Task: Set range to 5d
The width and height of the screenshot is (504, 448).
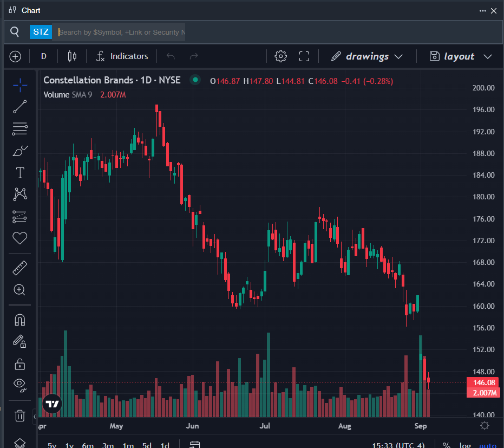Action: click(147, 445)
